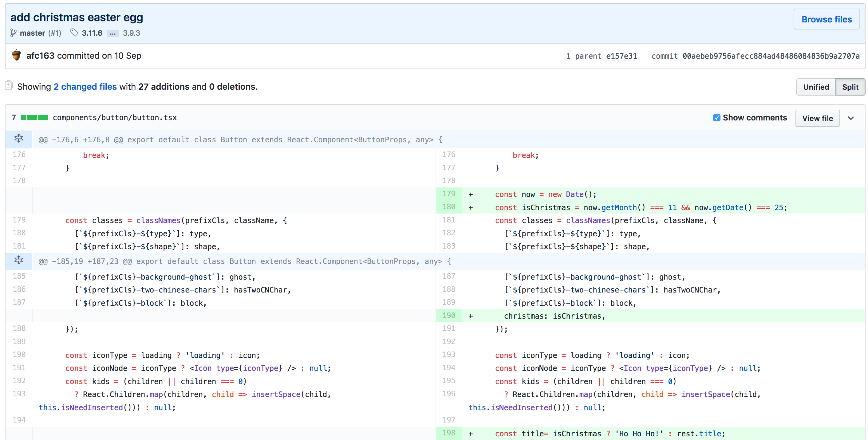Click the '0 deletions' text
Viewport: 868px width, 440px height.
click(x=232, y=87)
